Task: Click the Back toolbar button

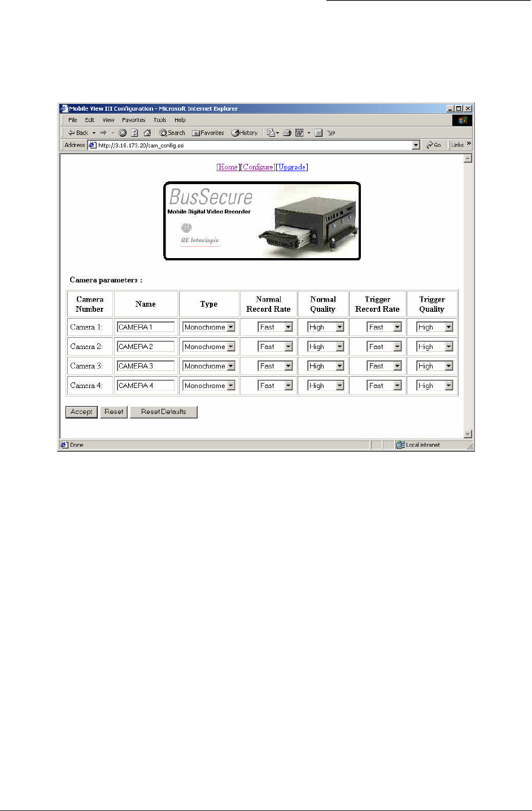Action: click(79, 133)
